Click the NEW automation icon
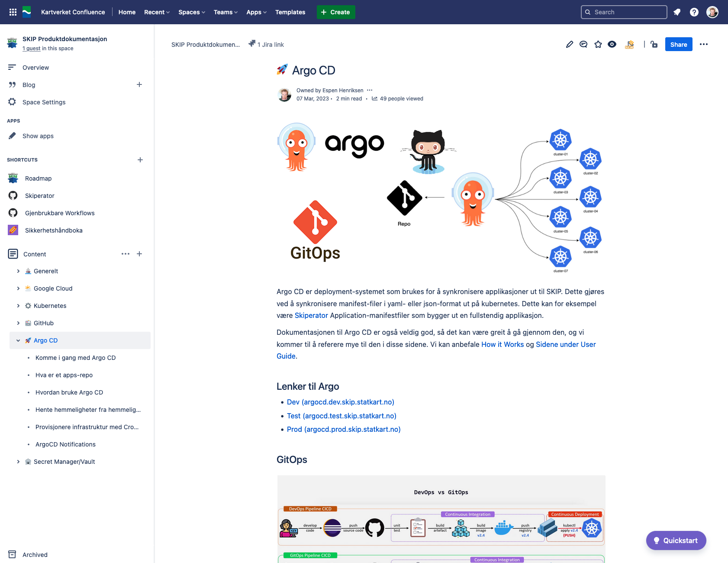 coord(630,44)
